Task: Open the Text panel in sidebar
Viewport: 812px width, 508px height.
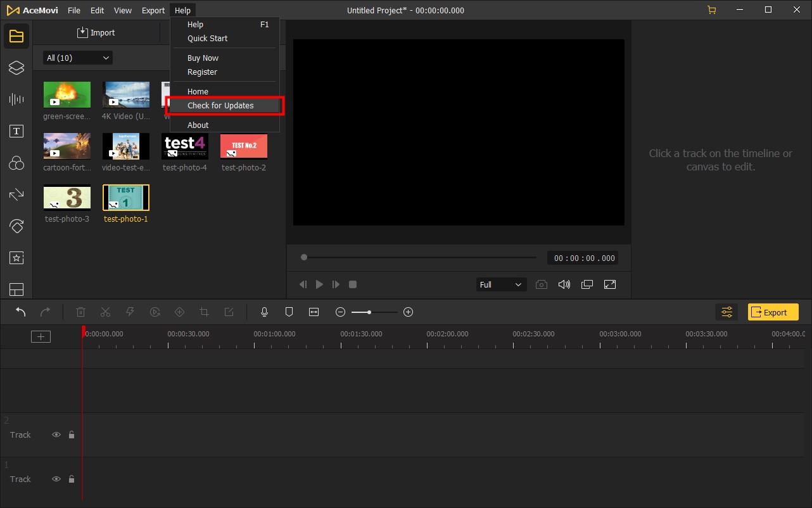Action: tap(16, 131)
